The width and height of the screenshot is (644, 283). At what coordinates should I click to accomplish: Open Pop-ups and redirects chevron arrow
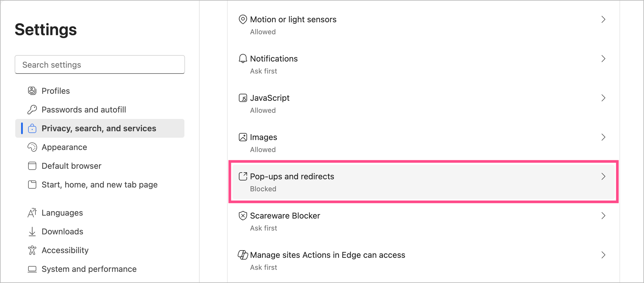click(603, 176)
